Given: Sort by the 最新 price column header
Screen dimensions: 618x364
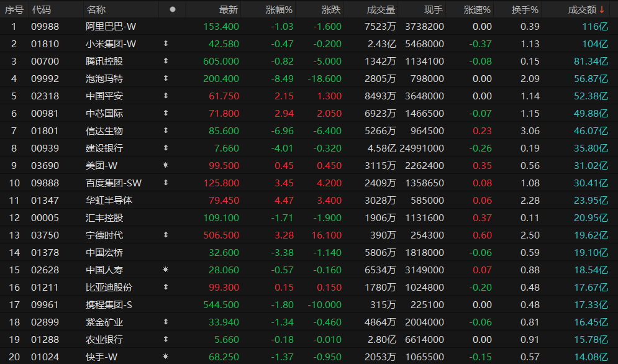Looking at the screenshot, I should click(x=229, y=9).
